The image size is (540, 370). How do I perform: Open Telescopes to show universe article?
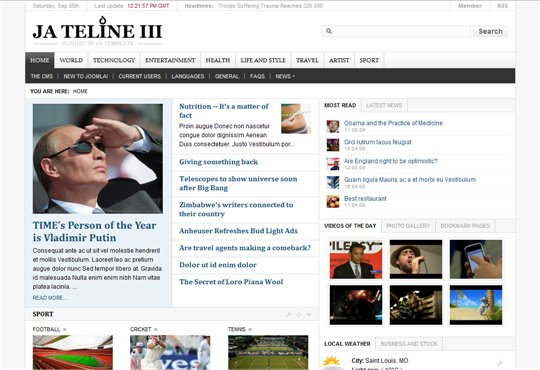pyautogui.click(x=238, y=183)
